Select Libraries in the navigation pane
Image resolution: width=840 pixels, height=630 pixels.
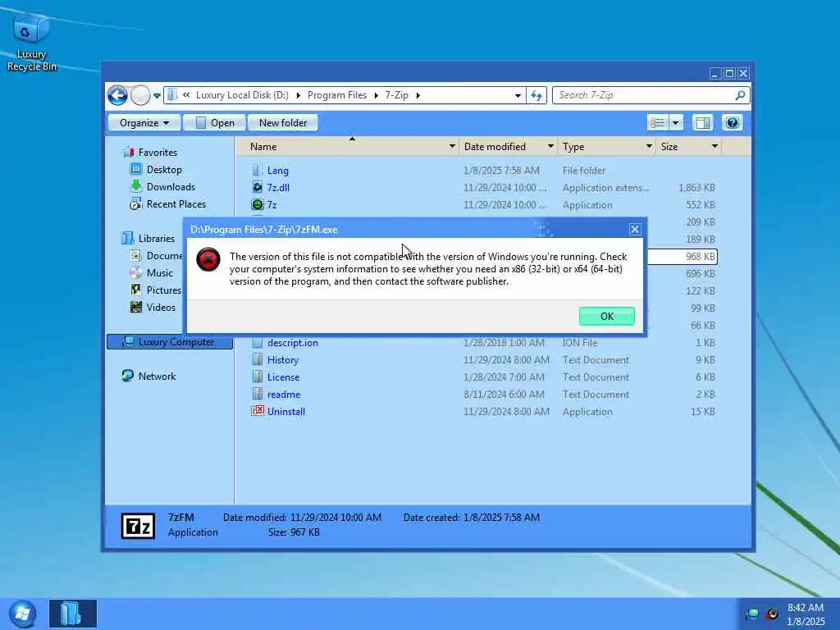click(157, 239)
